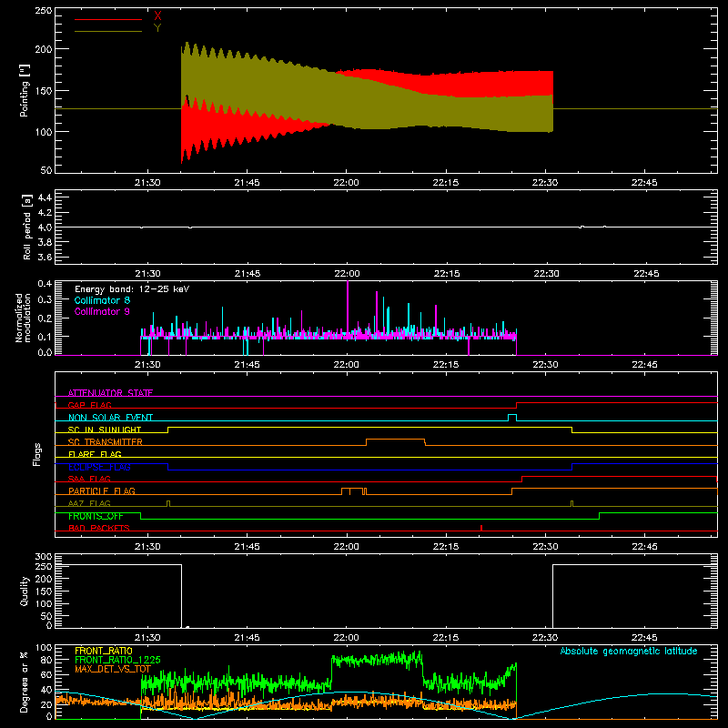Click the MAX_DET_VS_TOT legend entry
Viewport: 728px width, 728px height.
(x=113, y=669)
